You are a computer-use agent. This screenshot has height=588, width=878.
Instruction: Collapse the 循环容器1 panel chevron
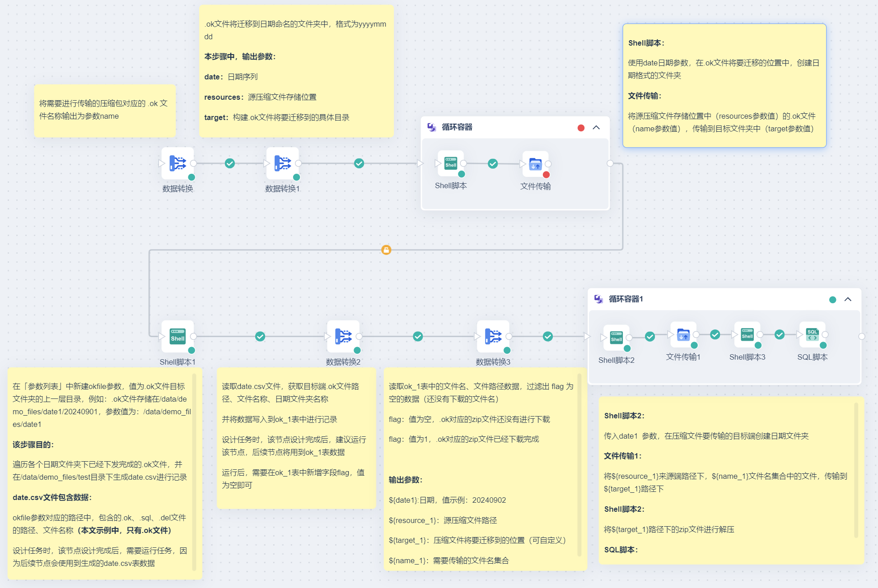(848, 300)
